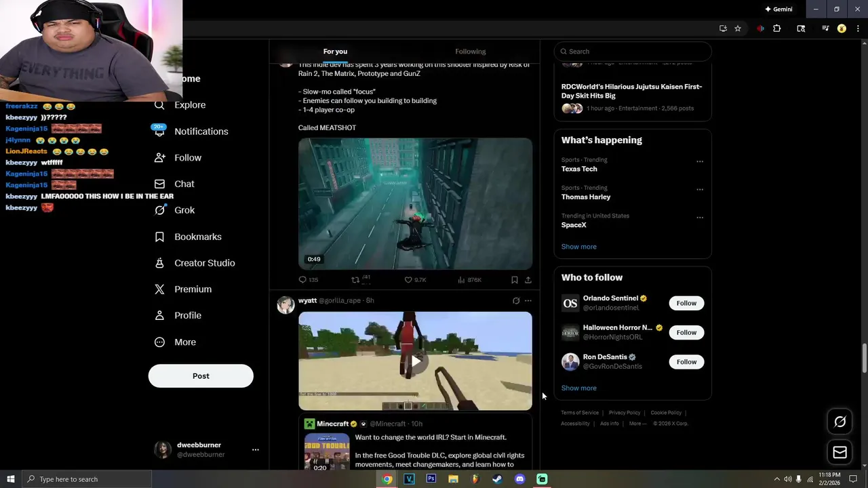
Task: Open the Windows Start menu
Action: [11, 479]
